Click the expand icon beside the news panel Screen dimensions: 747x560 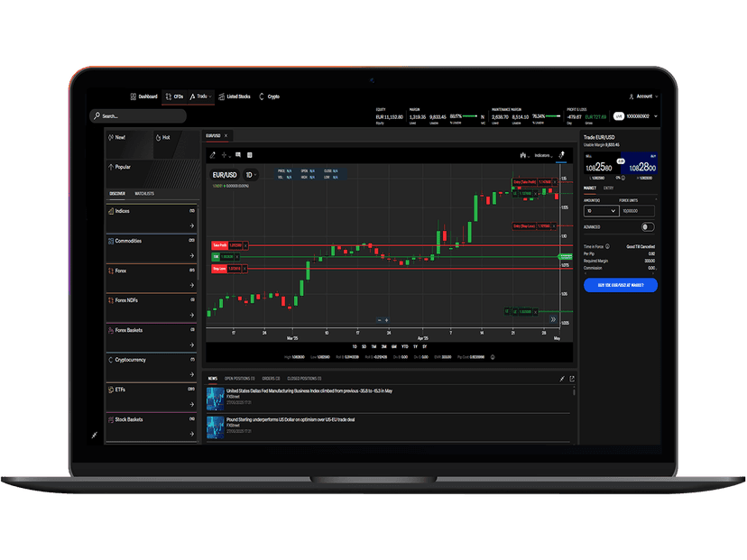(x=570, y=378)
